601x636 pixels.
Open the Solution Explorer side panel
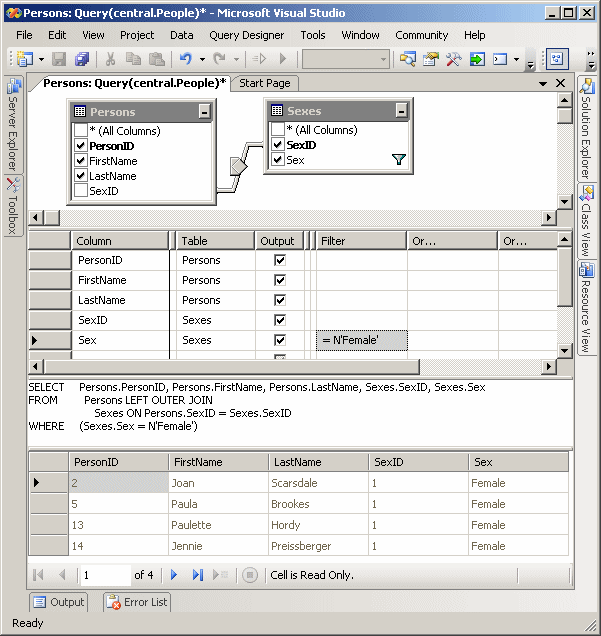[586, 129]
